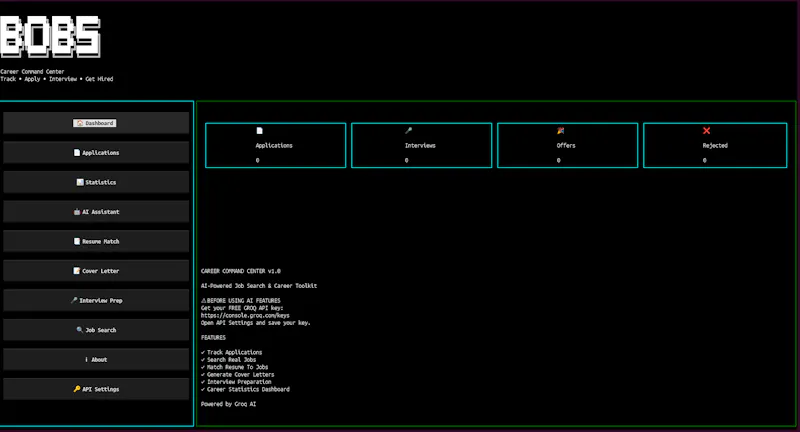Click the info icon beside About
800x432 pixels.
click(86, 360)
